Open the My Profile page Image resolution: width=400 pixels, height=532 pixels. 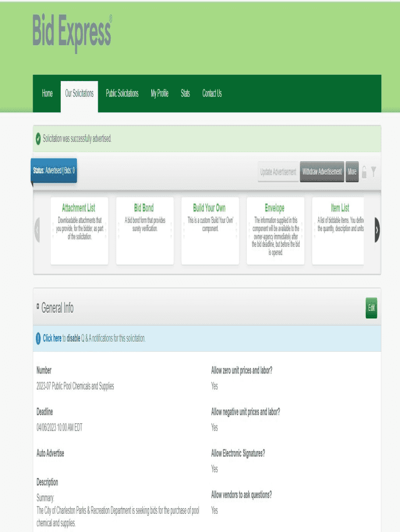pos(159,94)
